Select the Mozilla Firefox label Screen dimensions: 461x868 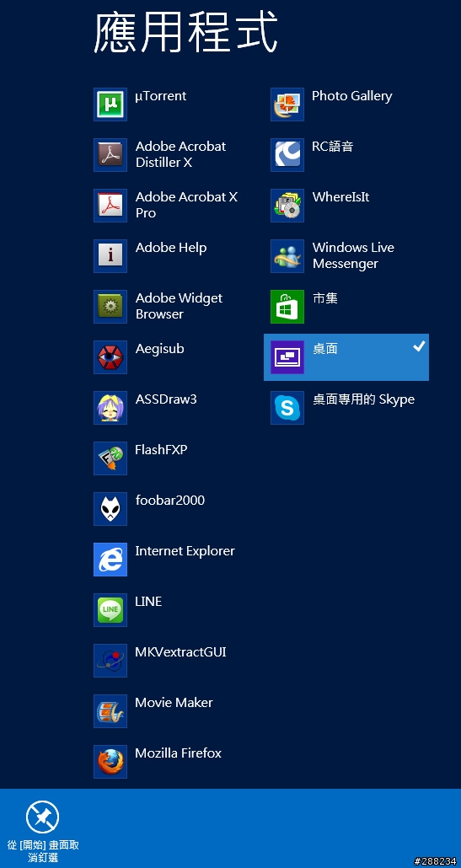click(178, 753)
